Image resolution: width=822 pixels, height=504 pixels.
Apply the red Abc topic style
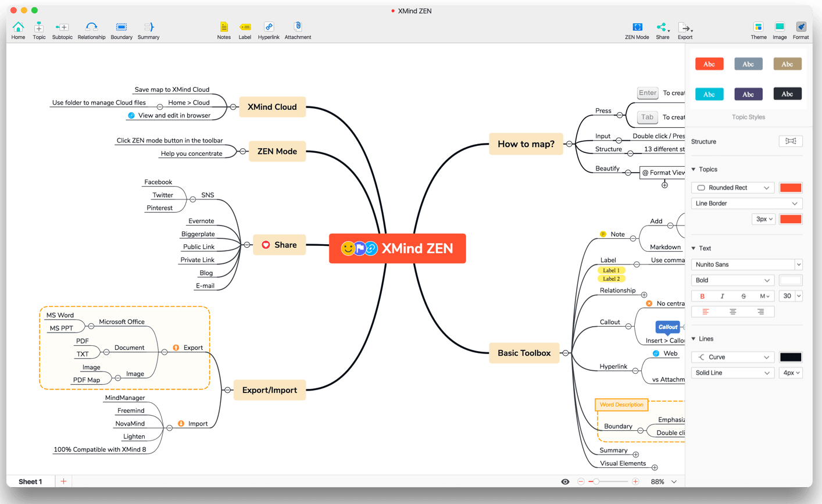[x=709, y=64]
